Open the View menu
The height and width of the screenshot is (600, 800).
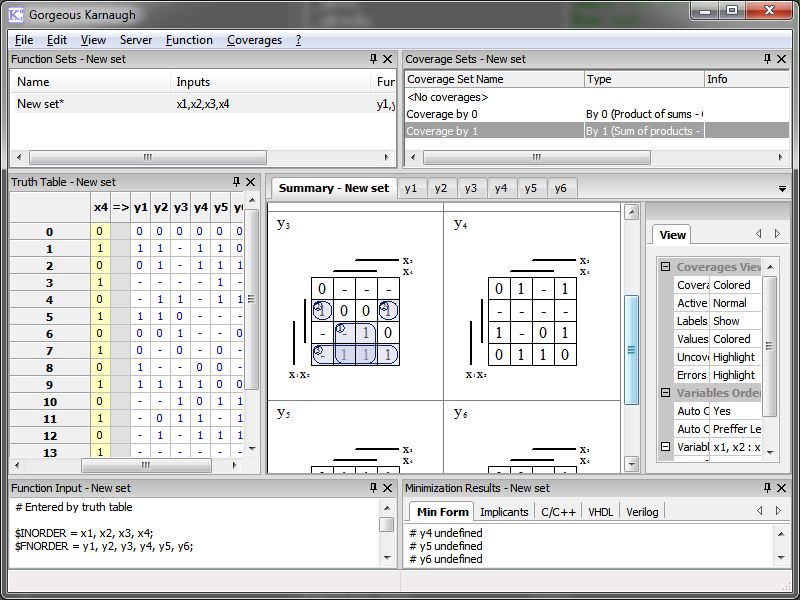point(93,40)
